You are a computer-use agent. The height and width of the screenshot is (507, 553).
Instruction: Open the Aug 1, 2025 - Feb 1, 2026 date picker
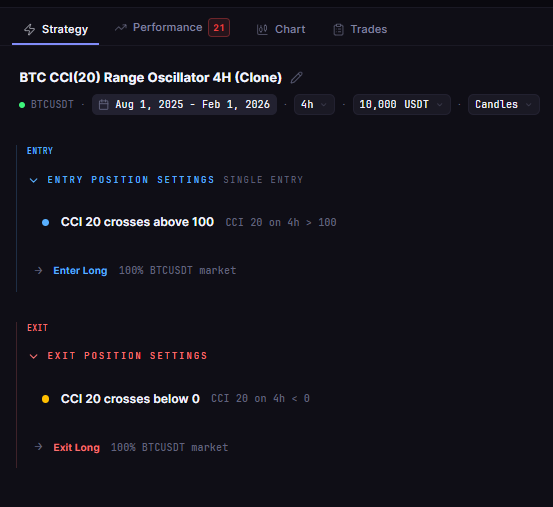184,104
